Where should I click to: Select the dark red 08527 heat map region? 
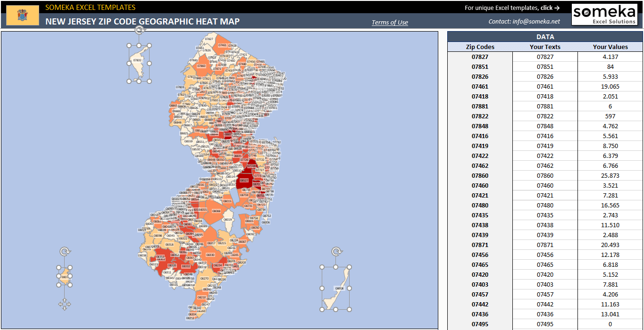pyautogui.click(x=243, y=180)
